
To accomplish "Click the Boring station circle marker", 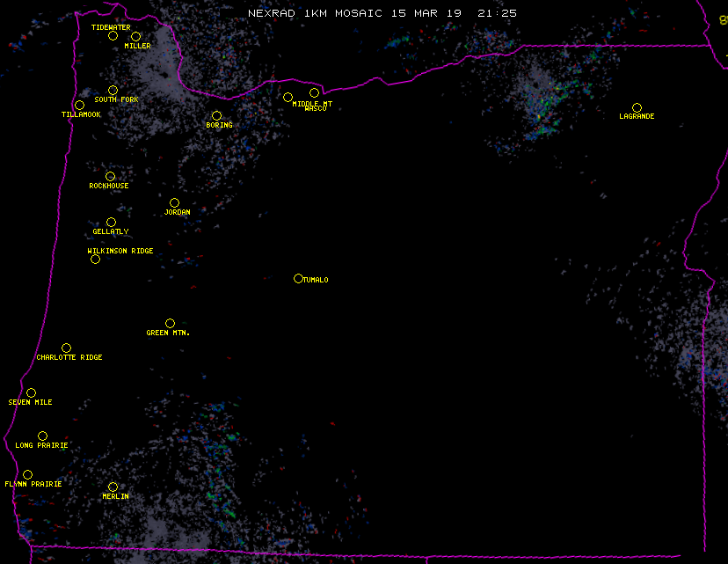I will [x=216, y=116].
